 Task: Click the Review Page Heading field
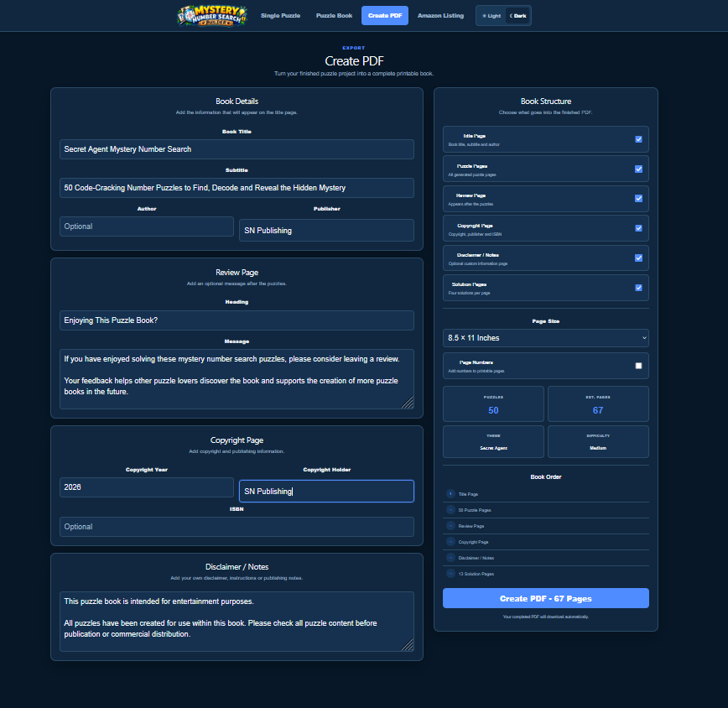237,320
